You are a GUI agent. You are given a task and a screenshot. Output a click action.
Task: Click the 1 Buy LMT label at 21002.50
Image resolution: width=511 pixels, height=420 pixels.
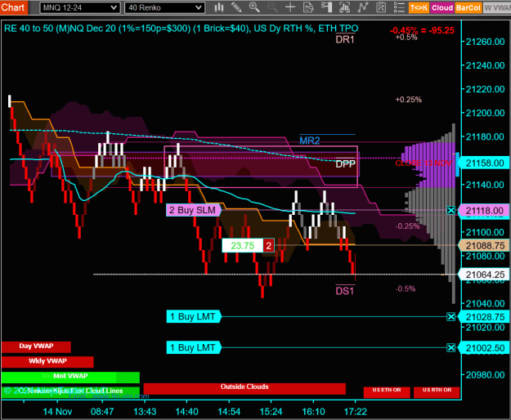point(193,348)
